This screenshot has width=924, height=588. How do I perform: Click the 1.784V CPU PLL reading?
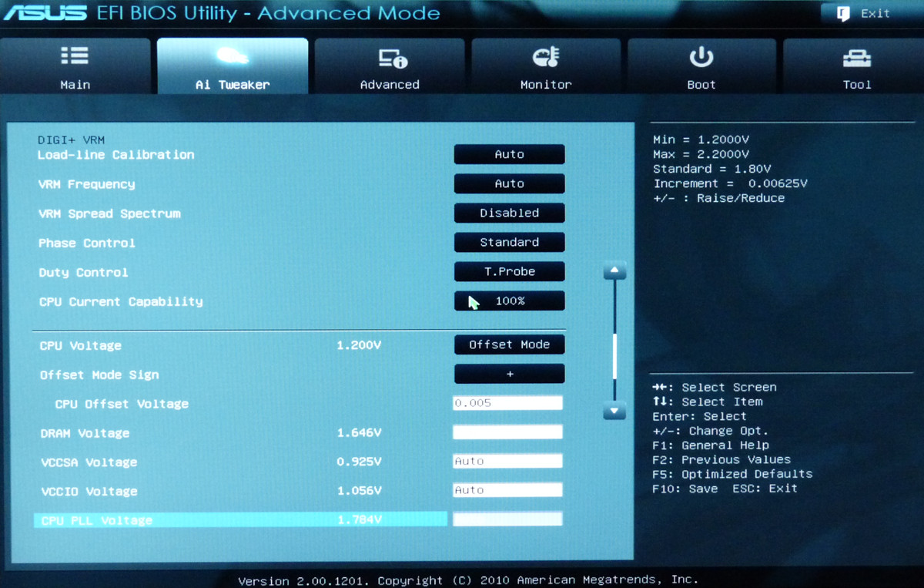359,520
